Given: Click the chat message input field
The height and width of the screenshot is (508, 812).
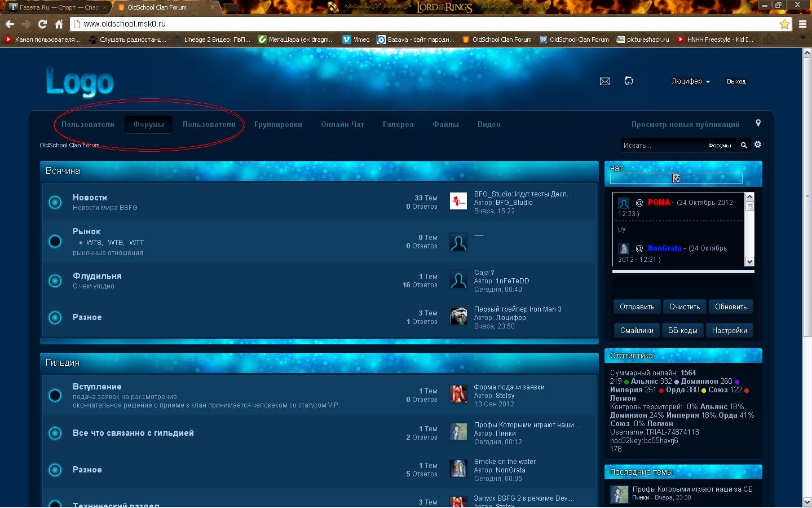Looking at the screenshot, I should click(x=683, y=283).
